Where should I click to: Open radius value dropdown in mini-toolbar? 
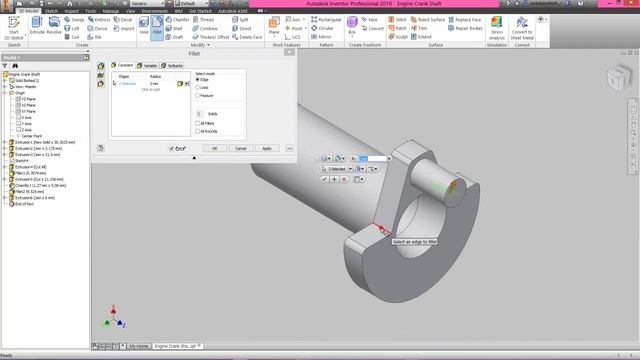[x=389, y=158]
